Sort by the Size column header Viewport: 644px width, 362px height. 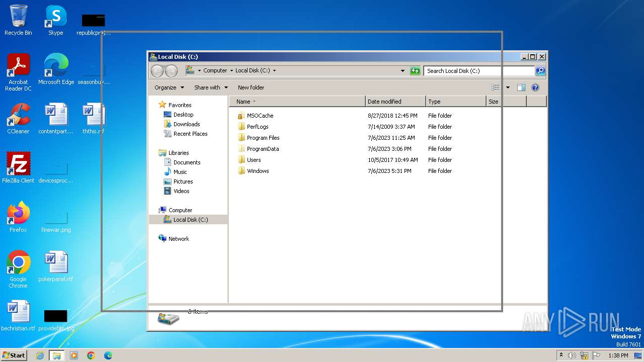coord(506,102)
